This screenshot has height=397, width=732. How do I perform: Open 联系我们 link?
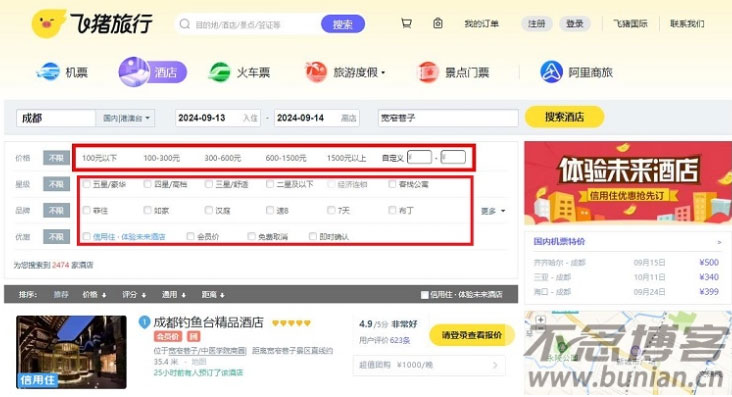pos(687,23)
